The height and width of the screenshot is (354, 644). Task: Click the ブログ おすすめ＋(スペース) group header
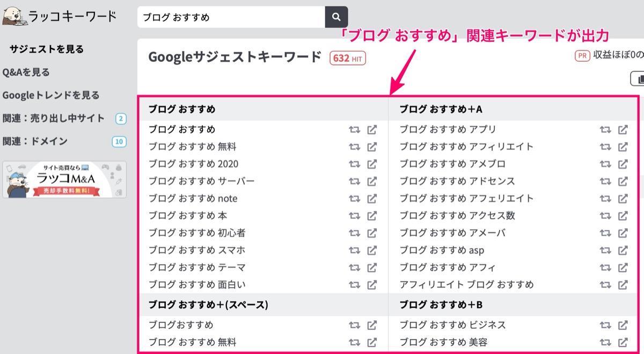208,305
